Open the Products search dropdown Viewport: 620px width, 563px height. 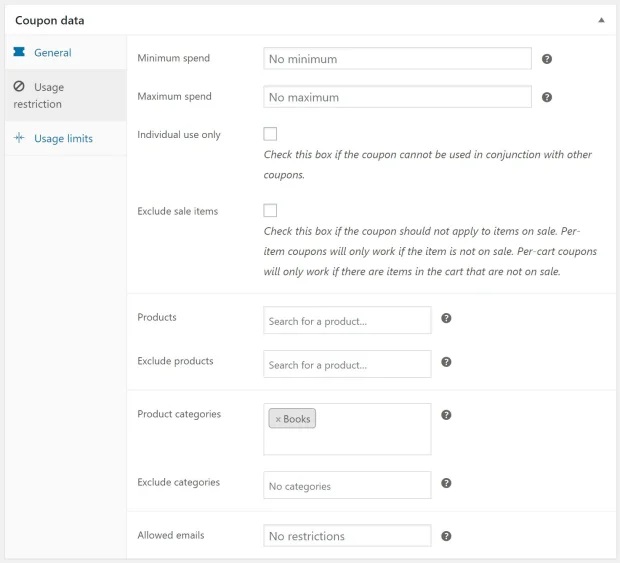click(x=347, y=321)
